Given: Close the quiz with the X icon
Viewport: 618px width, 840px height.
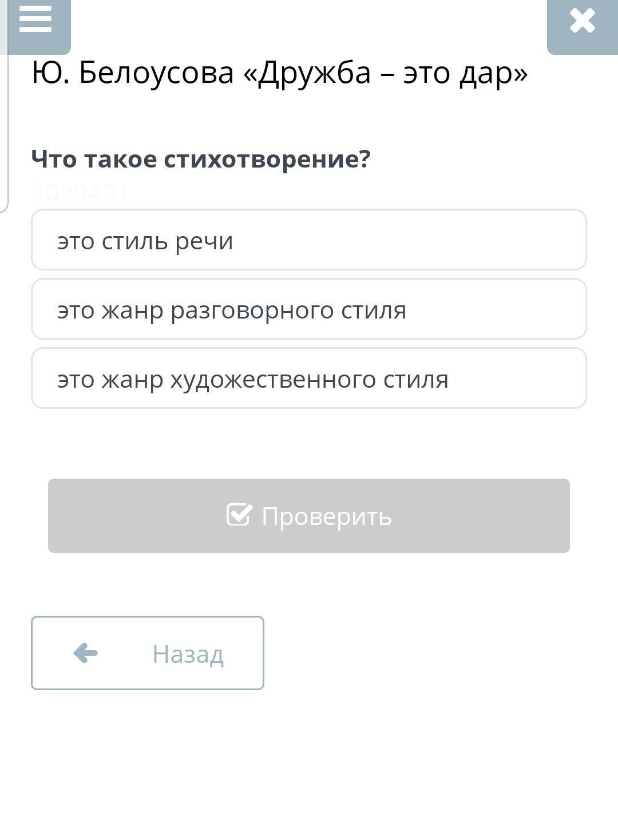Looking at the screenshot, I should pyautogui.click(x=582, y=22).
